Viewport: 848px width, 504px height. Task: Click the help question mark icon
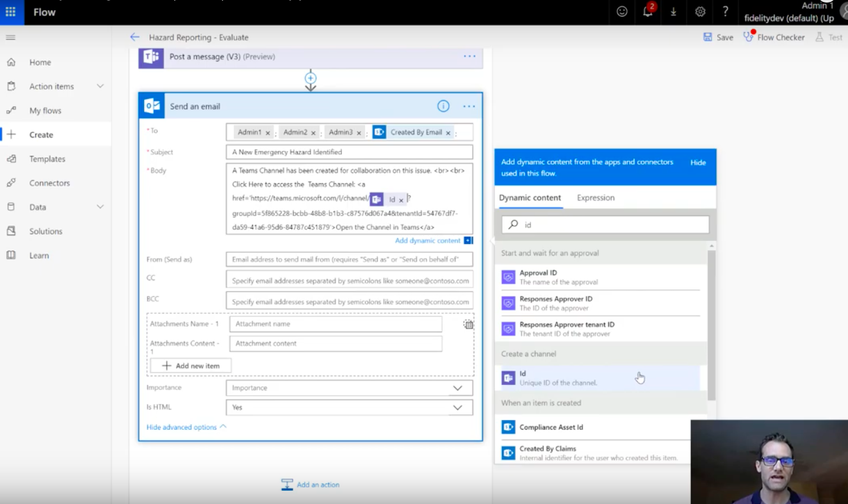[725, 12]
